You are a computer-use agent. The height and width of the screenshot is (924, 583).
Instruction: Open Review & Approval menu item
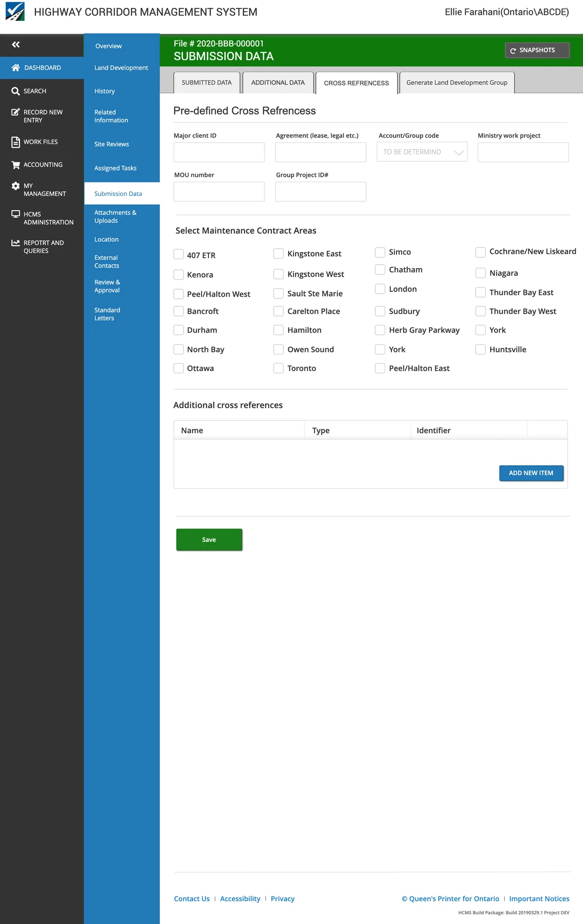click(107, 286)
